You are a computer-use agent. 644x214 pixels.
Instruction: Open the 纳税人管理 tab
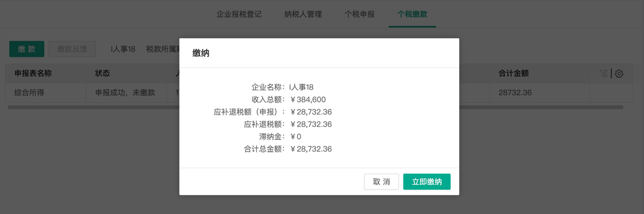point(303,14)
